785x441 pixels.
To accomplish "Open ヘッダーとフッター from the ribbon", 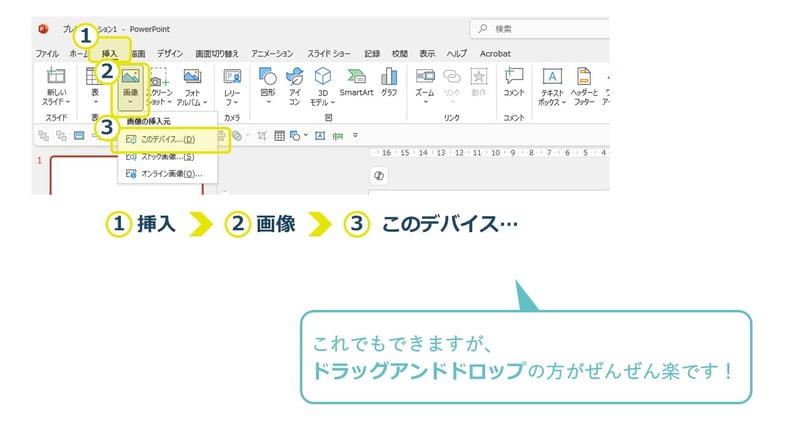I will (x=584, y=86).
